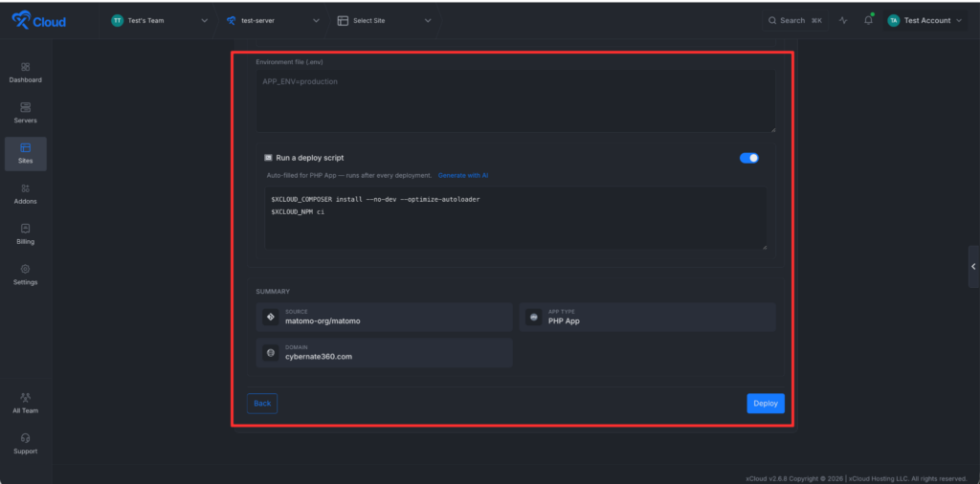View activity pulse icon in header
The width and height of the screenshot is (980, 484).
[x=843, y=21]
